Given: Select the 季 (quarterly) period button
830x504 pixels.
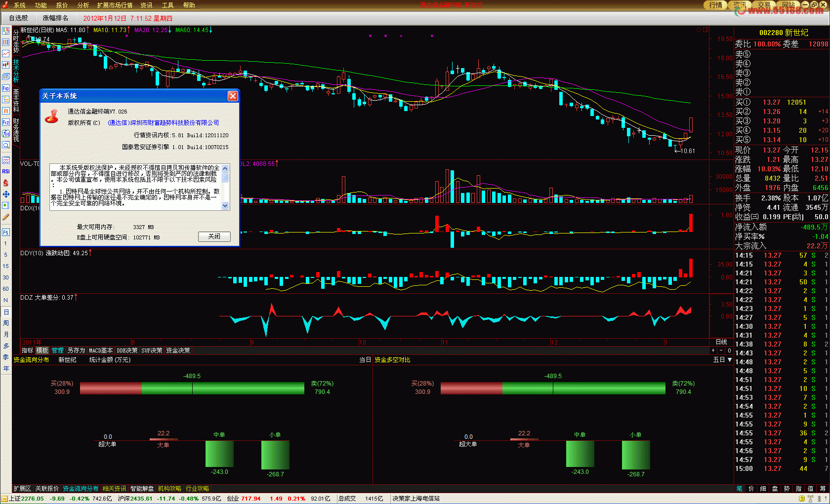Looking at the screenshot, I should pos(6,357).
